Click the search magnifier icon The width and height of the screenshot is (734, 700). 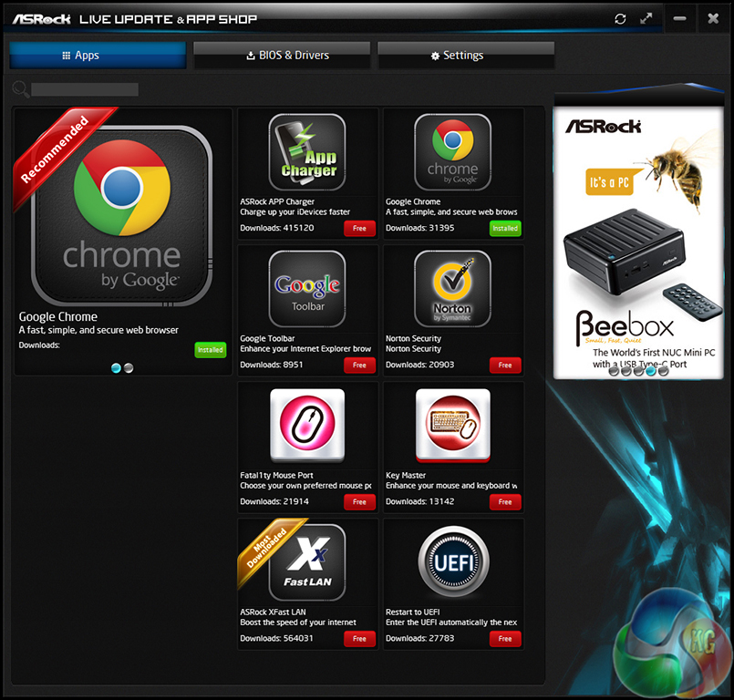coord(21,89)
